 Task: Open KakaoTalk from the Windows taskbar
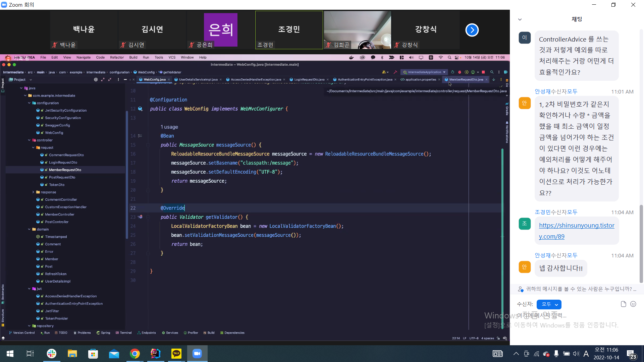(176, 354)
